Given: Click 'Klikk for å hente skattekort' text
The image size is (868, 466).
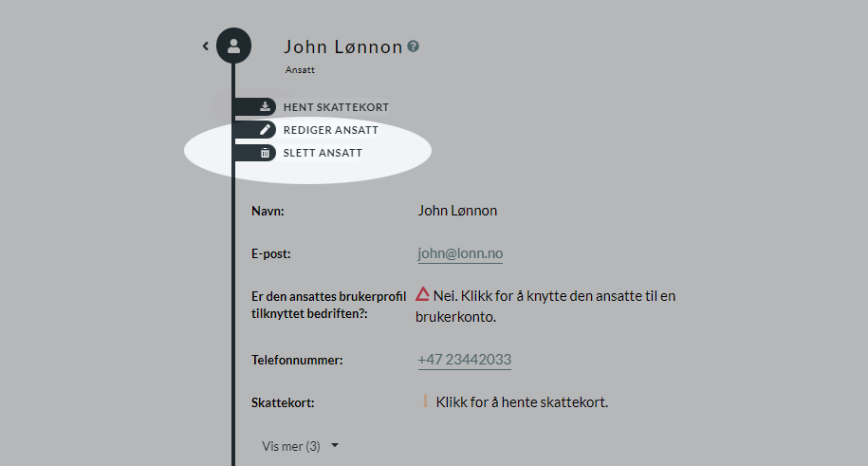Looking at the screenshot, I should 522,402.
